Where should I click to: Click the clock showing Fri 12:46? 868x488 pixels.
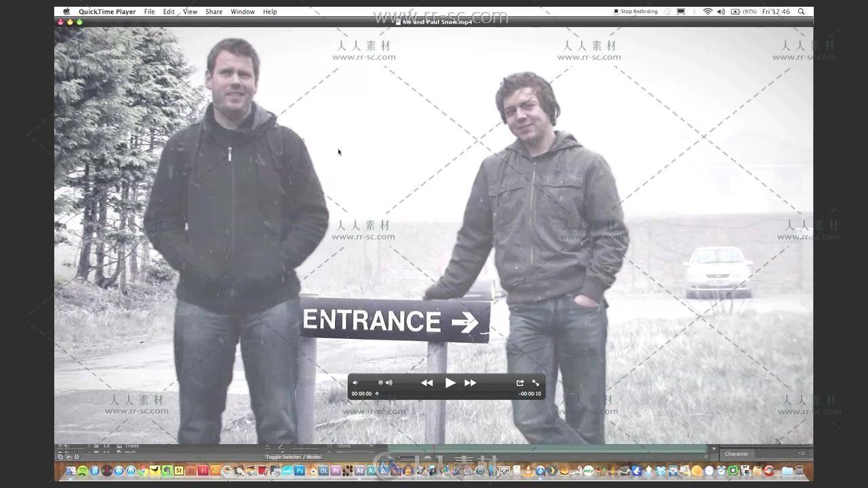(x=776, y=12)
